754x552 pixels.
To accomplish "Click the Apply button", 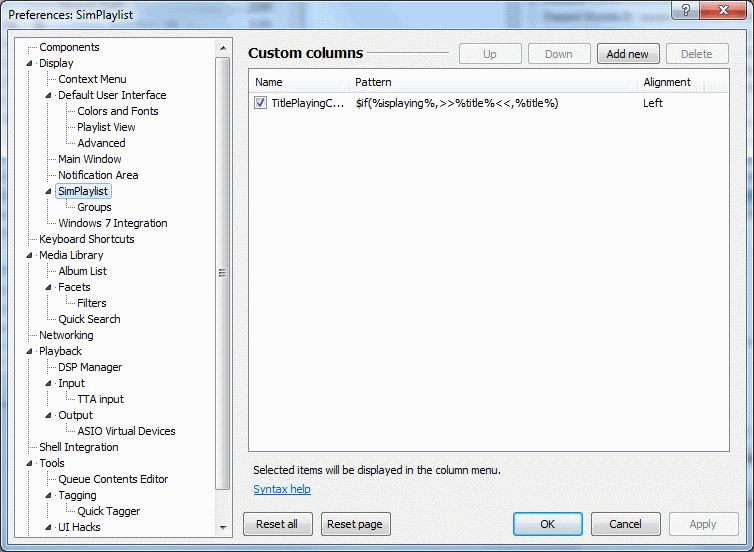I will (x=704, y=524).
